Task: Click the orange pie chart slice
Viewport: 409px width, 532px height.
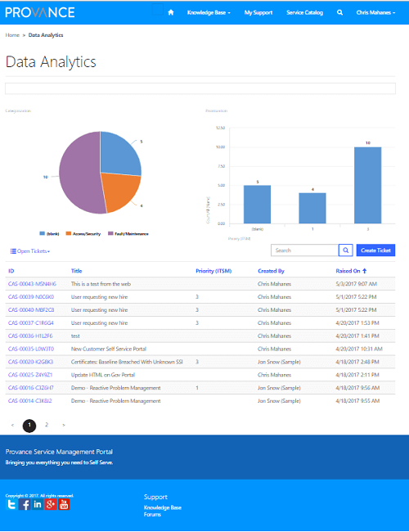Action: (119, 189)
